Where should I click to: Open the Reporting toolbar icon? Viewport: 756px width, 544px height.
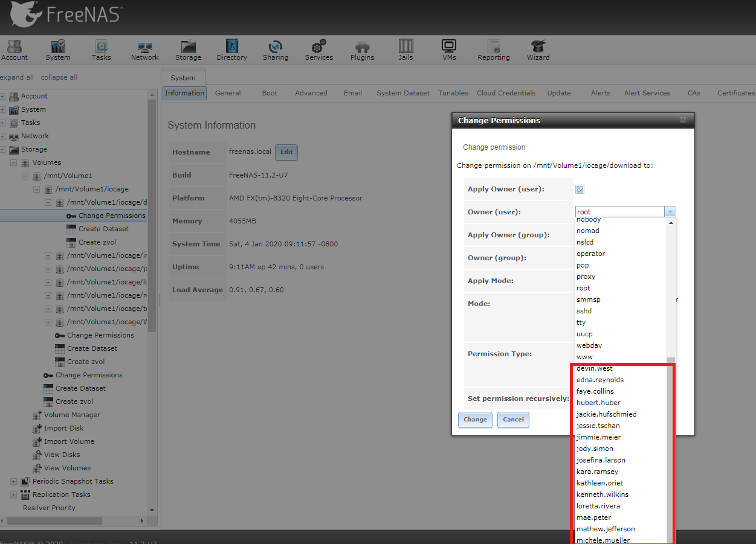[494, 50]
